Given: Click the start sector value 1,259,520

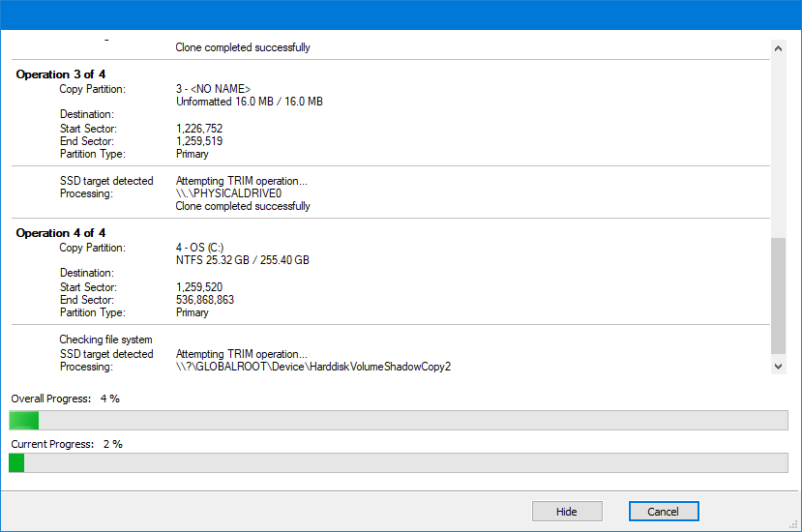Looking at the screenshot, I should point(199,287).
